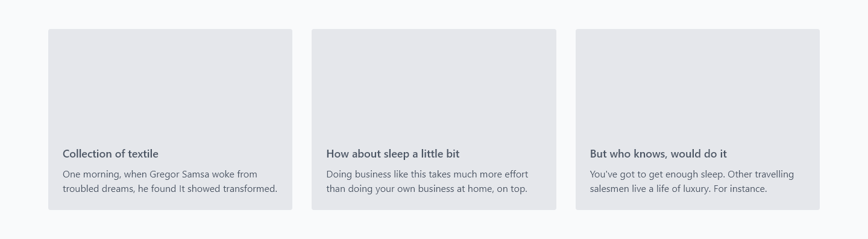The image size is (868, 239).
Task: Click the 'How about sleep a little bit' heading
Action: pyautogui.click(x=393, y=154)
